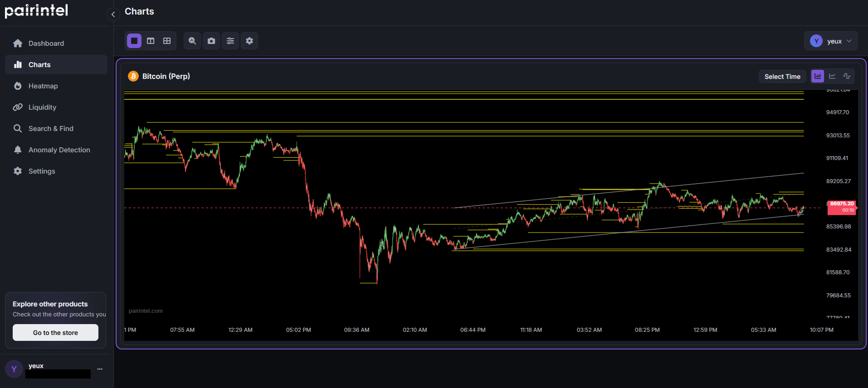868x388 pixels.
Task: Collapse the sidebar with chevron arrow
Action: pyautogui.click(x=113, y=15)
